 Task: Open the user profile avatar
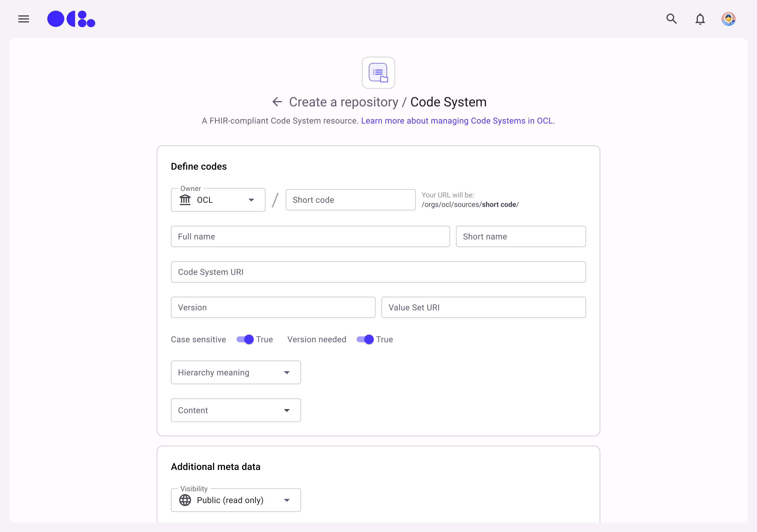pyautogui.click(x=728, y=19)
